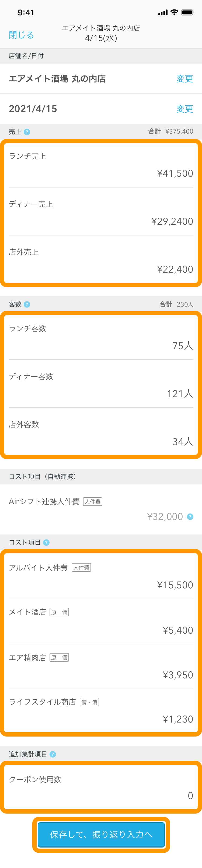Edit アルバイト人件費 amount ¥15,500
The image size is (202, 868).
pos(101,577)
